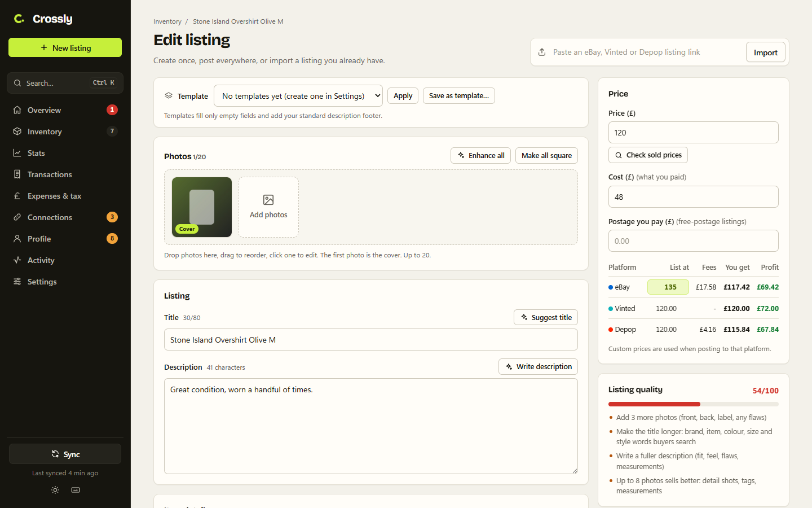Viewport: 812px width, 508px height.
Task: Click the Settings sliders icon in sidebar
Action: (x=17, y=282)
